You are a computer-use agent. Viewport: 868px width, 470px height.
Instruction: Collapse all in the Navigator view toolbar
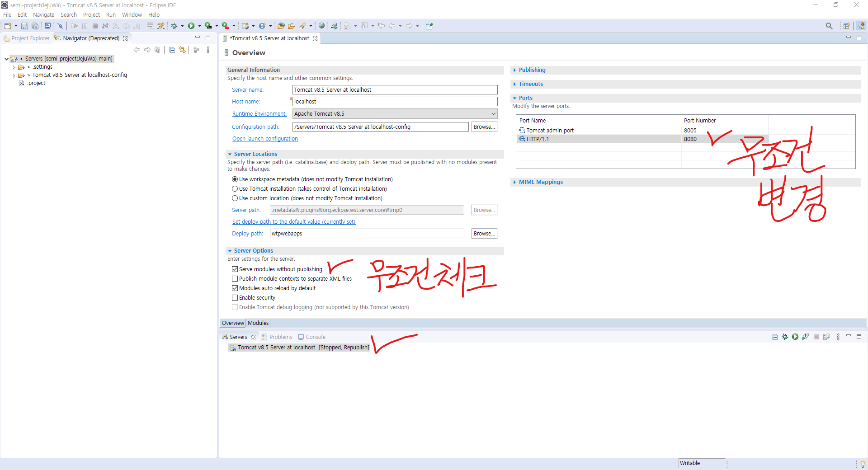[x=172, y=50]
